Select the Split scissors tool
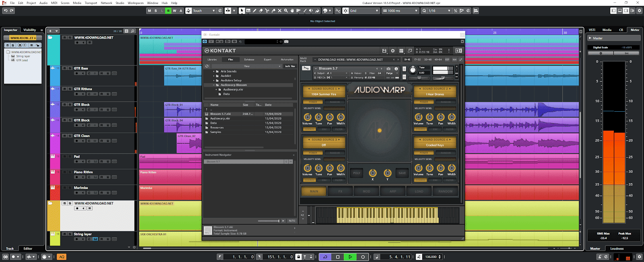The width and height of the screenshot is (644, 262). [x=267, y=11]
